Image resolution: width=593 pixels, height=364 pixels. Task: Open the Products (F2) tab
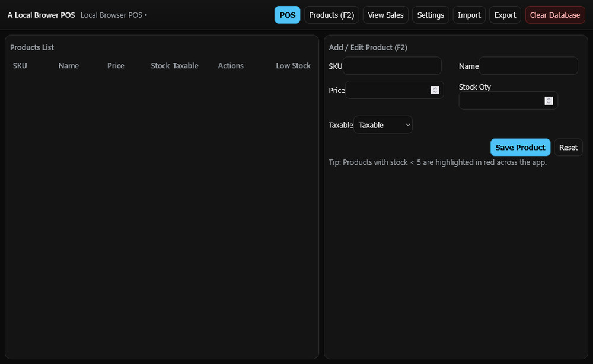tap(331, 14)
